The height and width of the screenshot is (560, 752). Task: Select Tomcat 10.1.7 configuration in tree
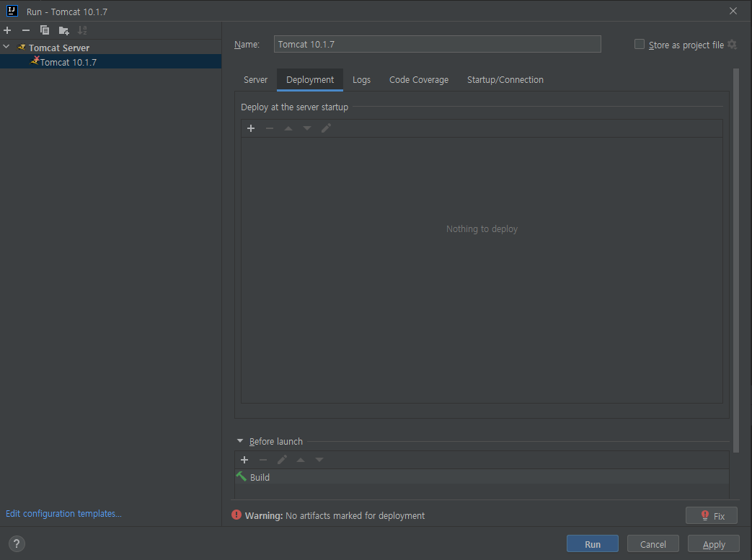tap(111, 62)
